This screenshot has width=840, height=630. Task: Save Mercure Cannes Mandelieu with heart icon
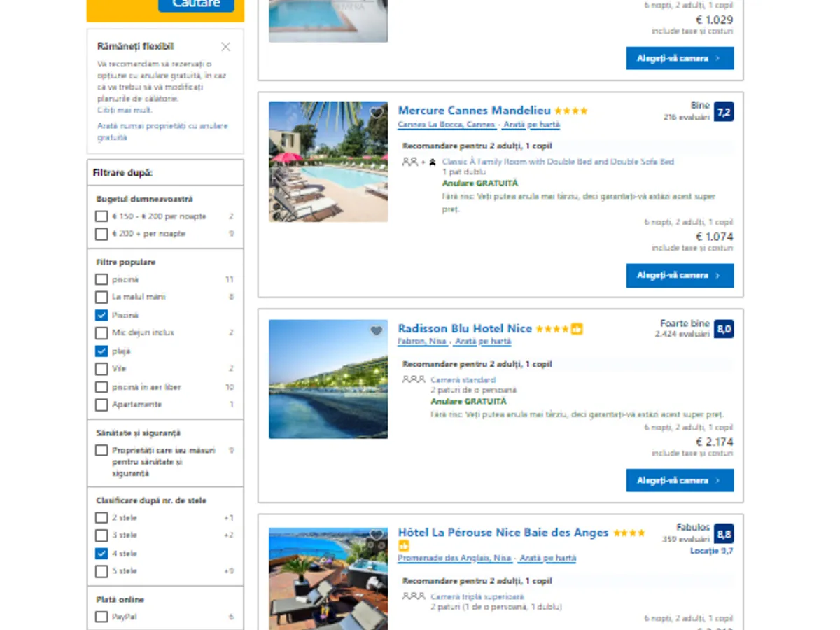pos(377,113)
